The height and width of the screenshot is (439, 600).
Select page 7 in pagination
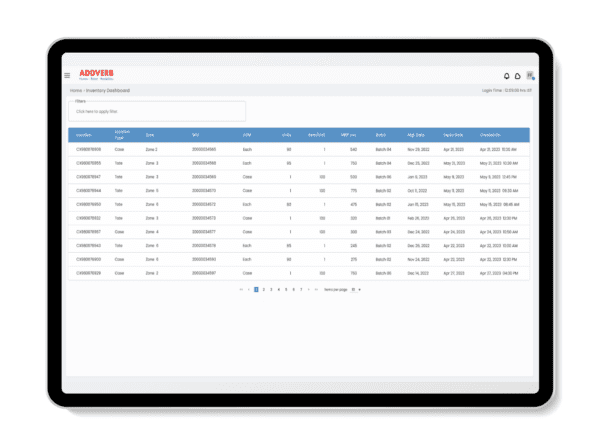(x=301, y=289)
